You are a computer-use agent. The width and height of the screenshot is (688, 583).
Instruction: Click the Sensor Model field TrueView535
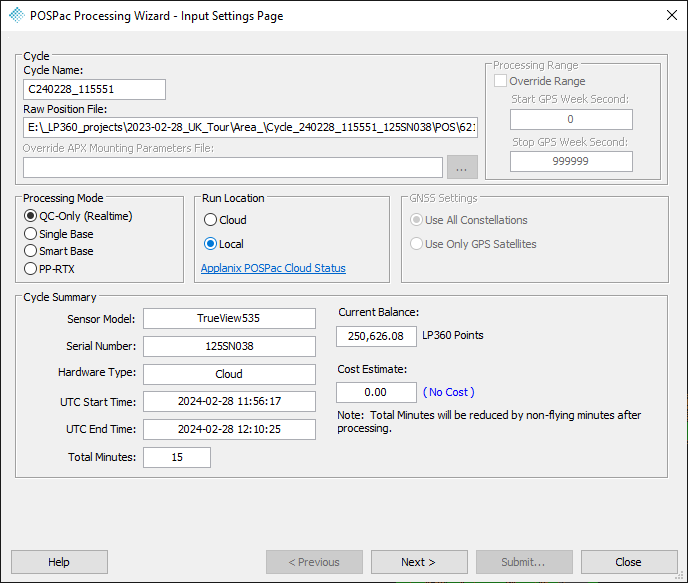coord(229,318)
